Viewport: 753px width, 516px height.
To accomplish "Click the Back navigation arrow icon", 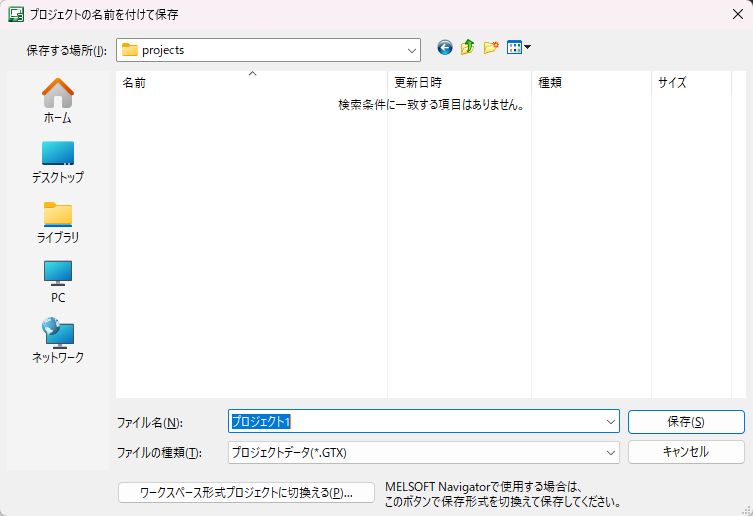I will coord(445,48).
